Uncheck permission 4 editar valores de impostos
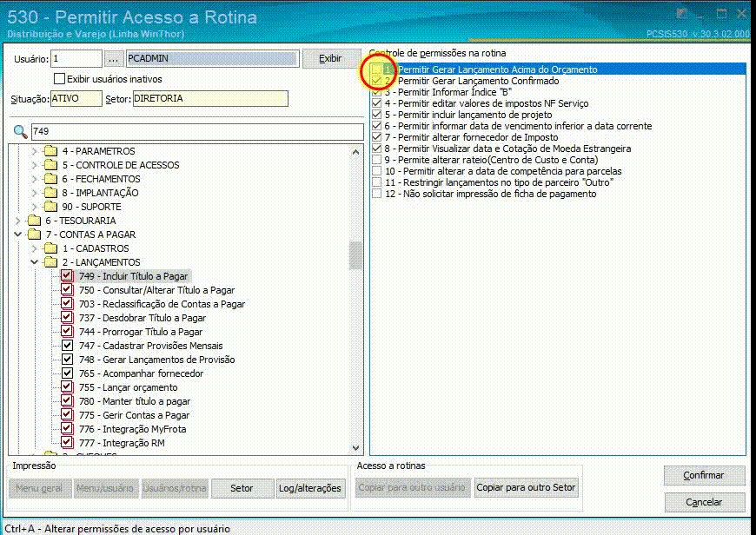The image size is (756, 535). pos(376,103)
